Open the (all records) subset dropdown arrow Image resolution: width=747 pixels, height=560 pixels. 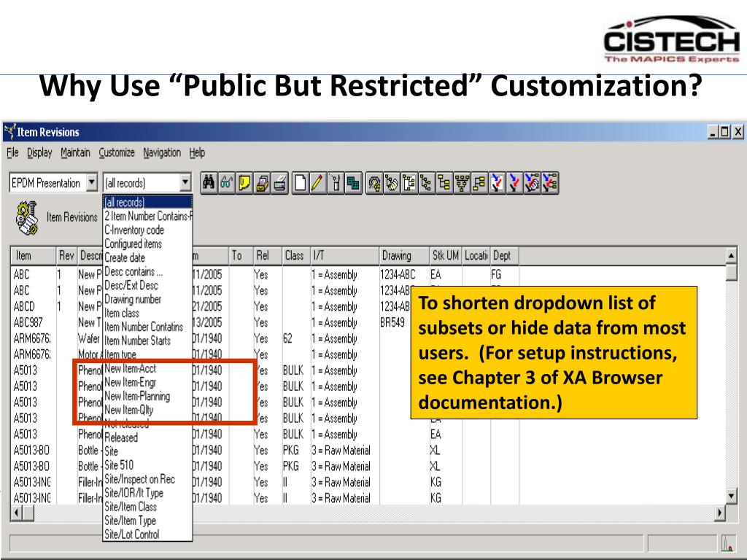tap(185, 182)
